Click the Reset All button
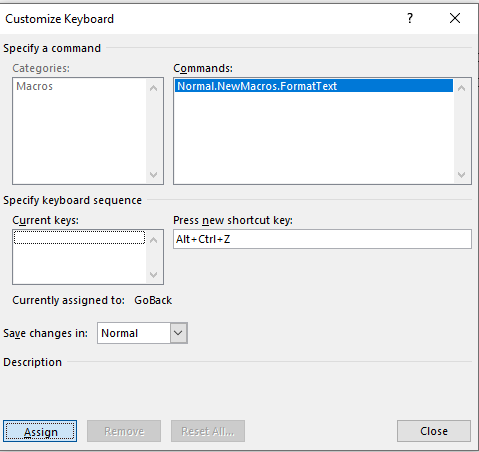Image resolution: width=479 pixels, height=452 pixels. tap(208, 431)
